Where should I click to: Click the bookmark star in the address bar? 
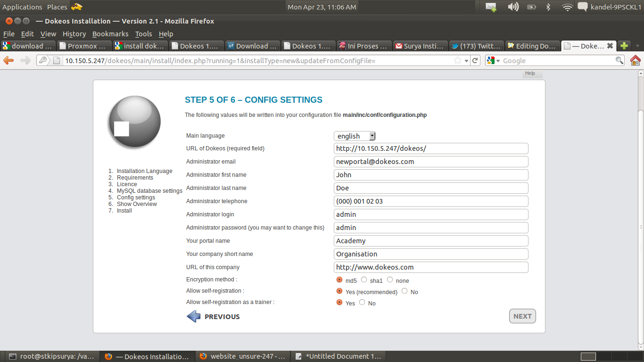[457, 60]
